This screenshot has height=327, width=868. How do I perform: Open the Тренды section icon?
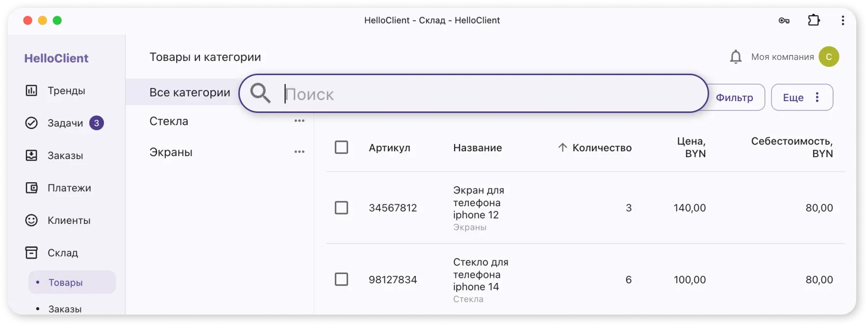click(x=31, y=90)
